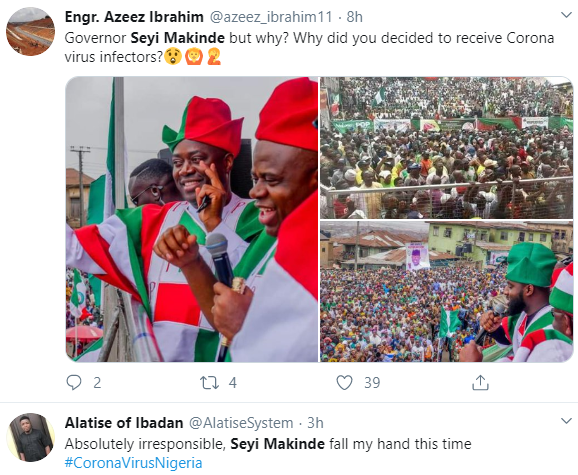578x475 pixels.
Task: View the 4 retweets count
Action: point(232,383)
